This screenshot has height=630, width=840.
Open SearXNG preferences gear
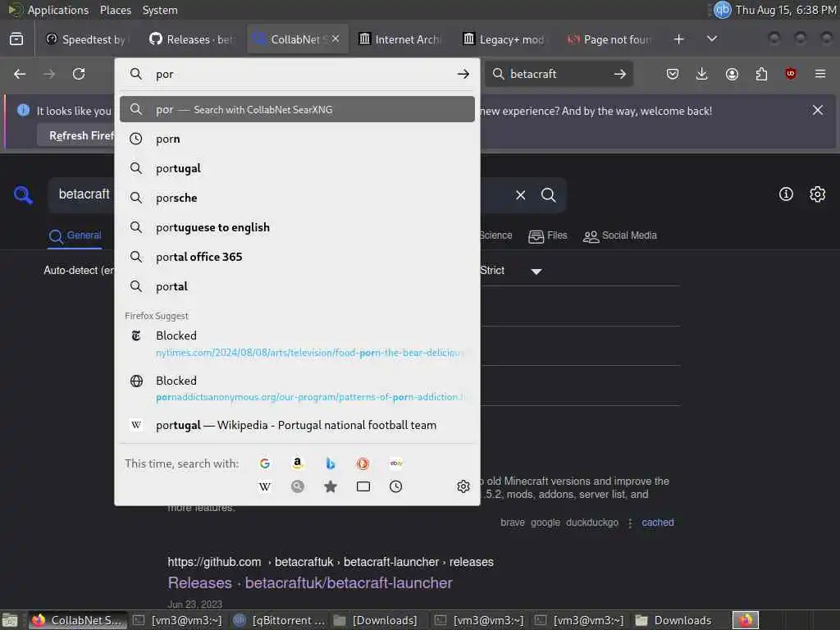[x=818, y=194]
